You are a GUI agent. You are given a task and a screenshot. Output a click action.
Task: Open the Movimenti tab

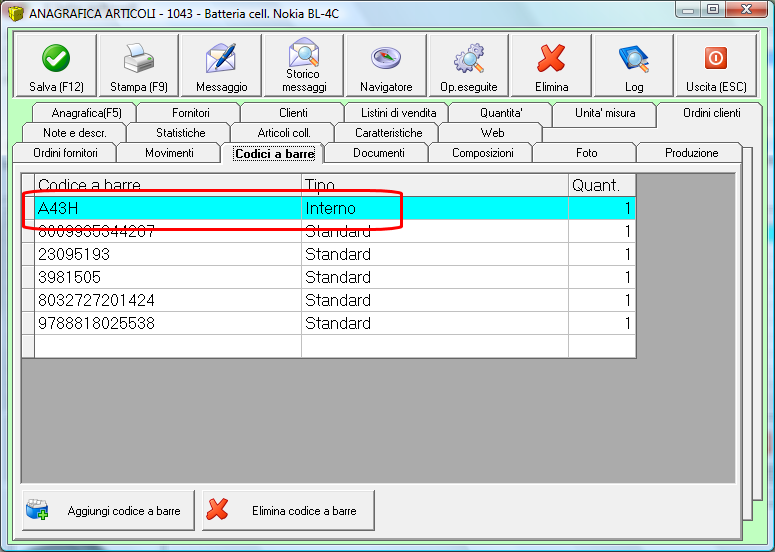tap(169, 153)
